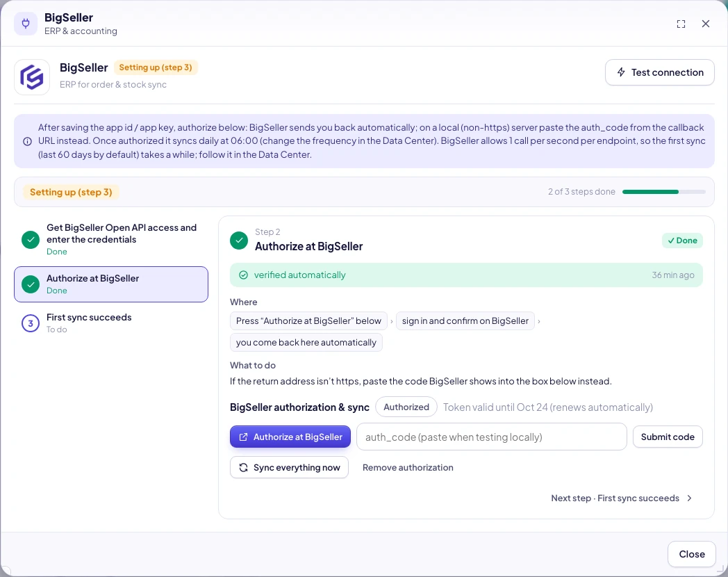This screenshot has width=728, height=577.
Task: Close the dialog with the X icon
Action: [705, 24]
